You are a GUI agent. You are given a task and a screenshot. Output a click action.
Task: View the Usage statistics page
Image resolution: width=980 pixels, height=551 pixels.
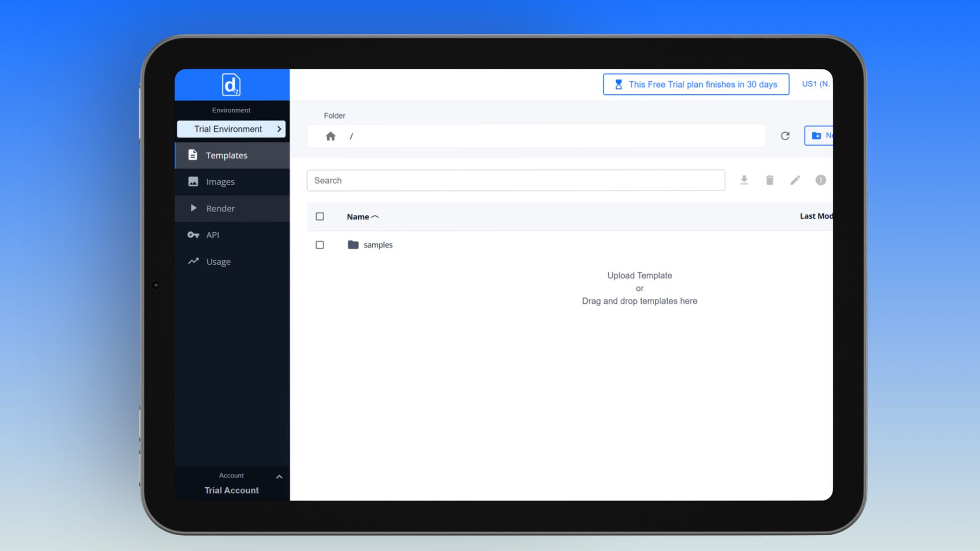tap(218, 262)
